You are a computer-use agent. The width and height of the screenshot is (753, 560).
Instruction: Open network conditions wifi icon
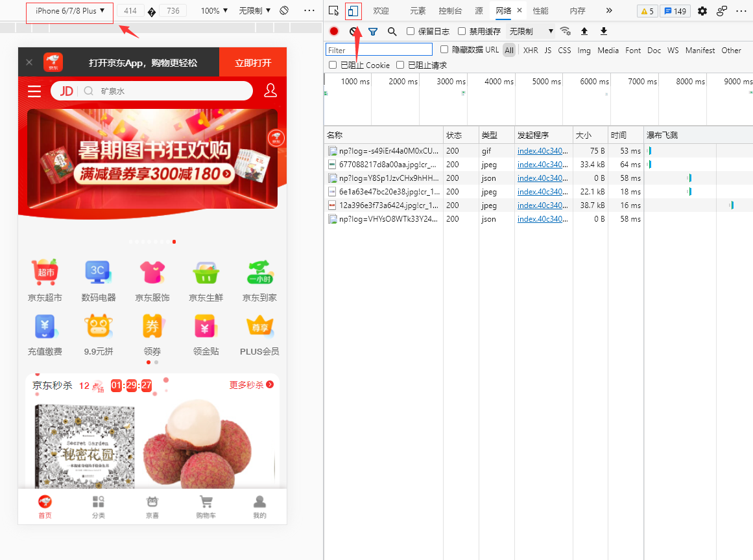[565, 31]
